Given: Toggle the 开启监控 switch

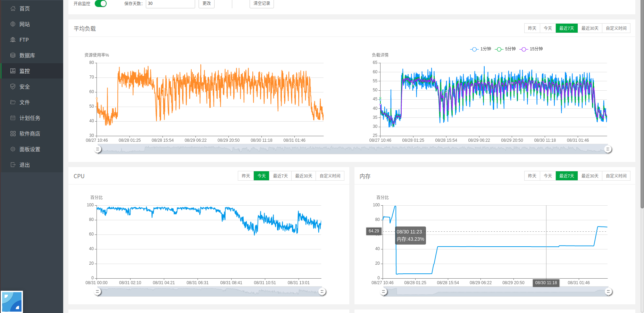Looking at the screenshot, I should click(x=101, y=3).
